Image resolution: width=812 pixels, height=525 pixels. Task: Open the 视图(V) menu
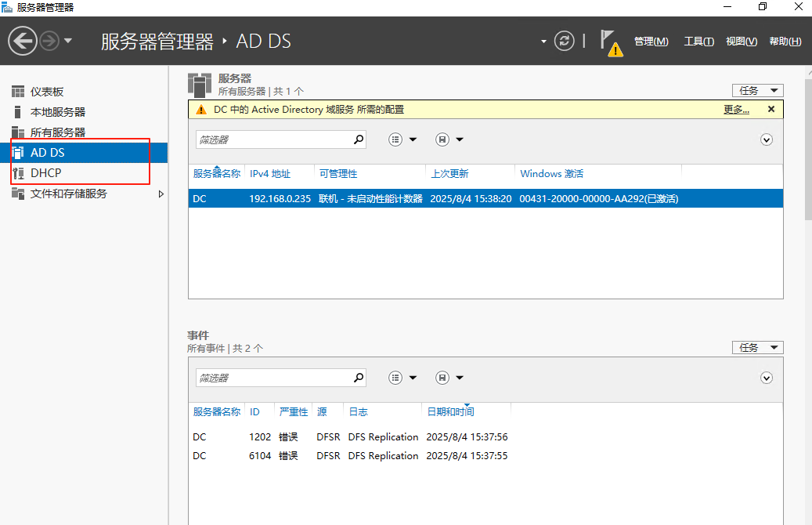pyautogui.click(x=741, y=42)
